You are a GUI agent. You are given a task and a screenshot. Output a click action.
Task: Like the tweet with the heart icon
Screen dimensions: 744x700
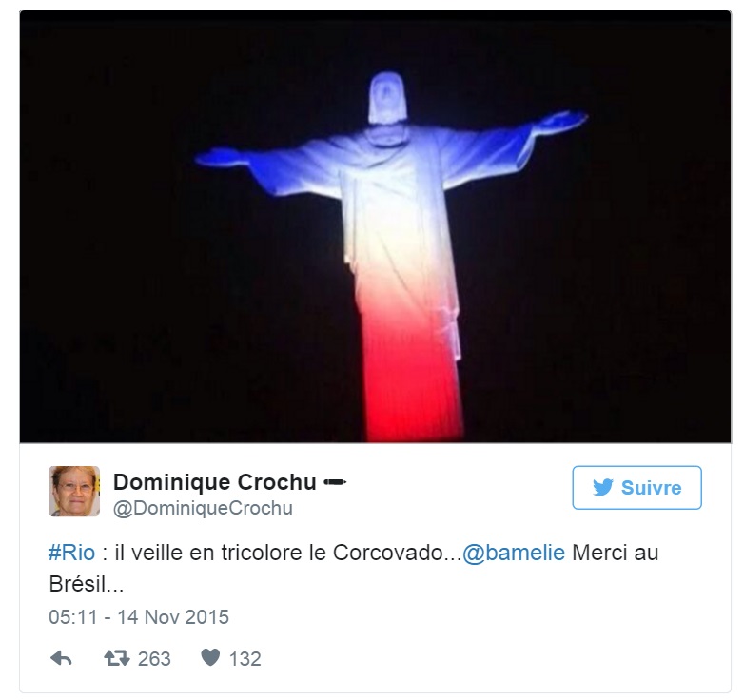point(210,657)
